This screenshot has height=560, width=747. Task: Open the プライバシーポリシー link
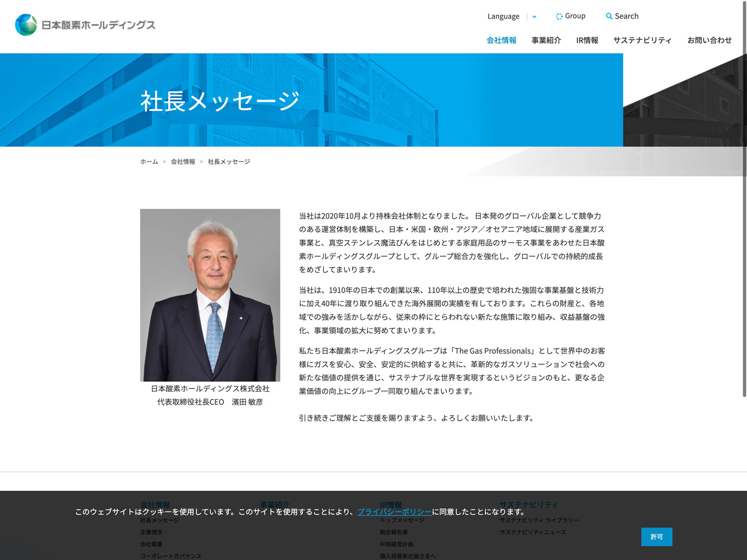(395, 511)
